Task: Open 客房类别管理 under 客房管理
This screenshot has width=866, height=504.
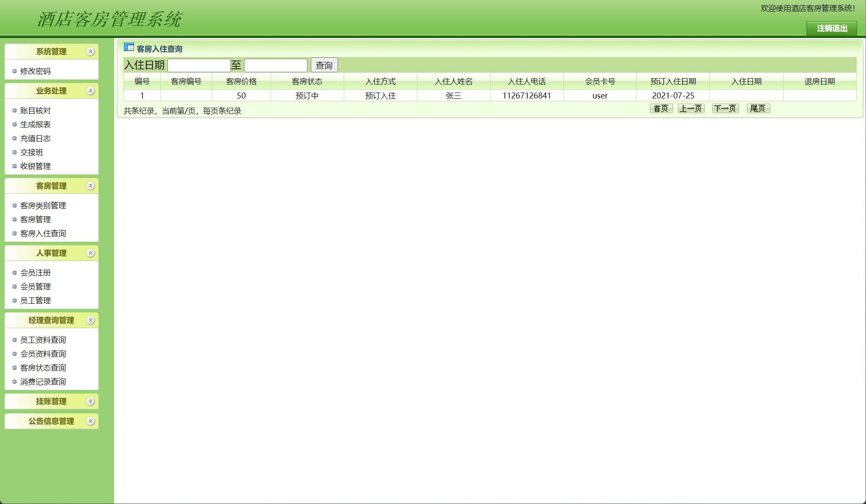Action: tap(43, 206)
